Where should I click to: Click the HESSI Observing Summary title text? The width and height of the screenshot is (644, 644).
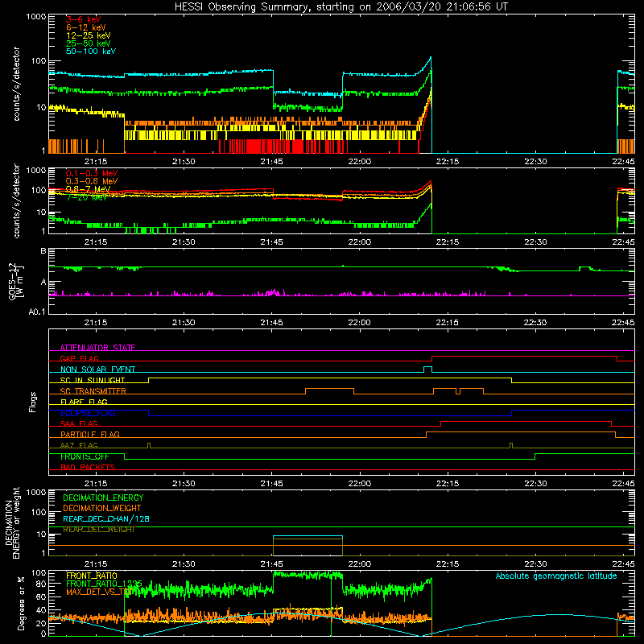coord(341,7)
